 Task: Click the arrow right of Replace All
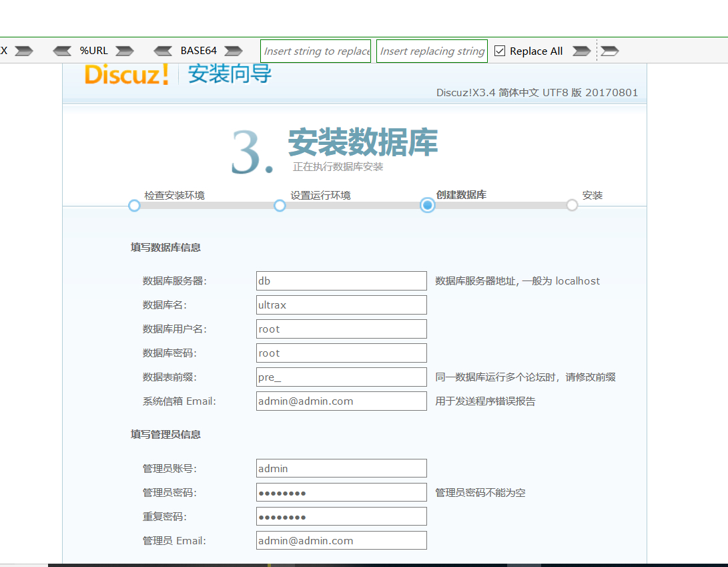(581, 51)
